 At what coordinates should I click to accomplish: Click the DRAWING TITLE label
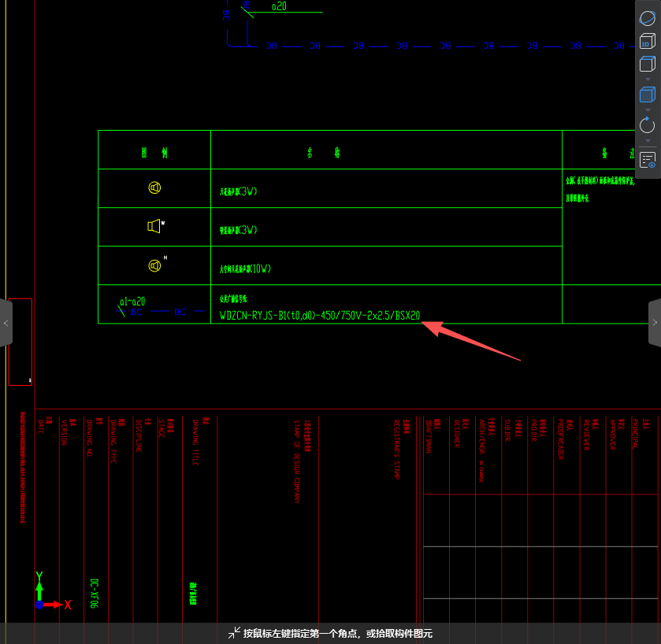195,442
